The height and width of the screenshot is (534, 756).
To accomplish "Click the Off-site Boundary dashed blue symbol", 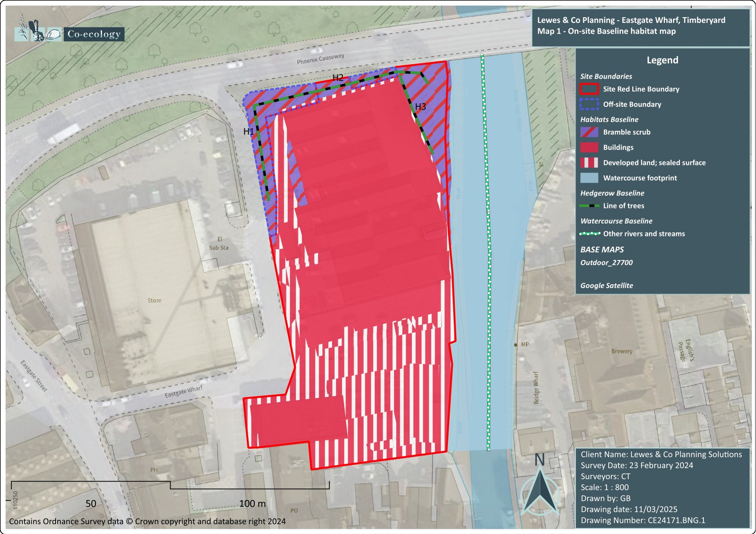I will tap(589, 104).
